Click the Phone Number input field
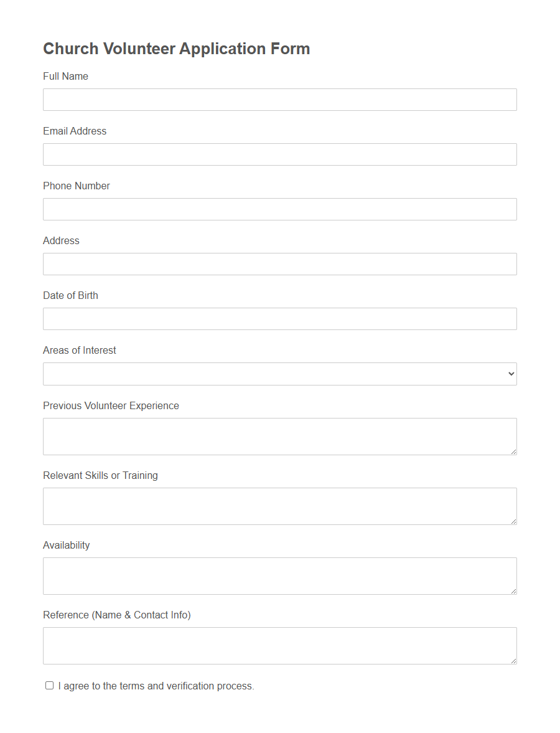Viewport: 560px width, 733px height. pyautogui.click(x=279, y=209)
